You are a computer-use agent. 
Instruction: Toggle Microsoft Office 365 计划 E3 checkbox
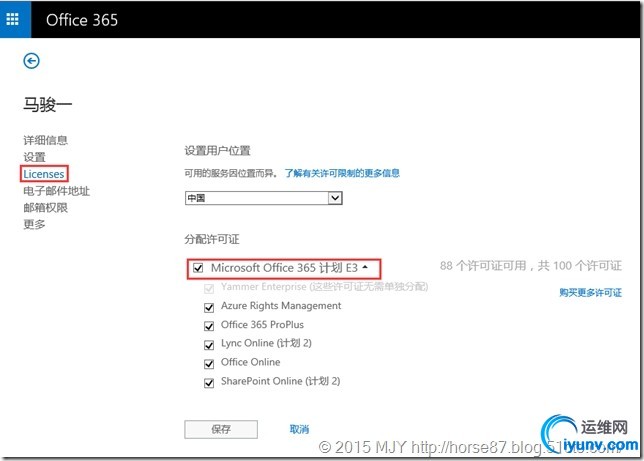coord(198,268)
